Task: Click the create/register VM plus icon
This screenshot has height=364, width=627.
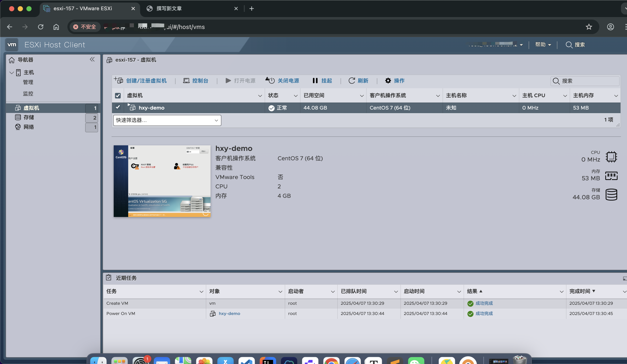Action: [119, 80]
